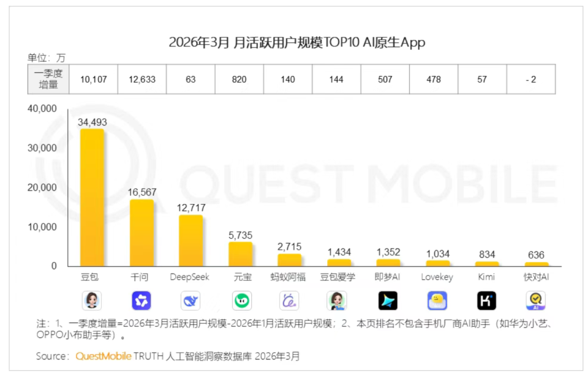Click the 单位：万 unit label

pos(47,58)
